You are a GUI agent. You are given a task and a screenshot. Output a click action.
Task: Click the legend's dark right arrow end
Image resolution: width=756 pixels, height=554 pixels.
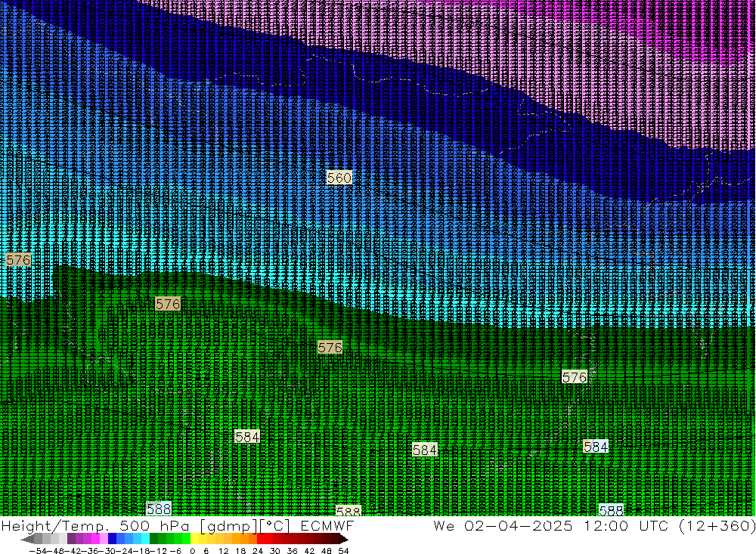[x=343, y=539]
